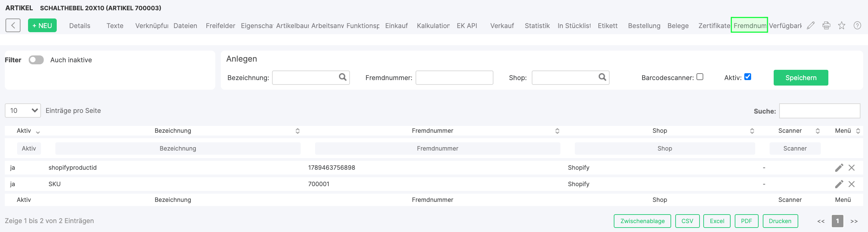Open help via question mark icon
Viewport: 868px width, 232px height.
tap(857, 25)
